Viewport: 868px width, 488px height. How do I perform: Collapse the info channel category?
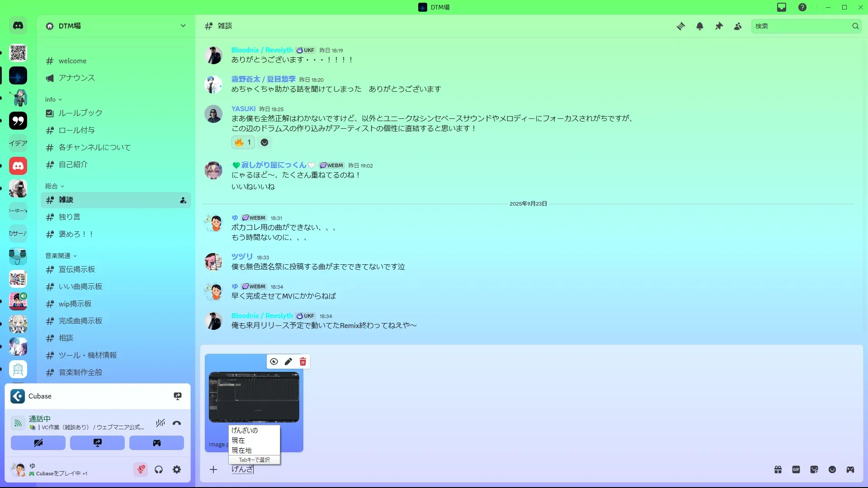coord(53,99)
